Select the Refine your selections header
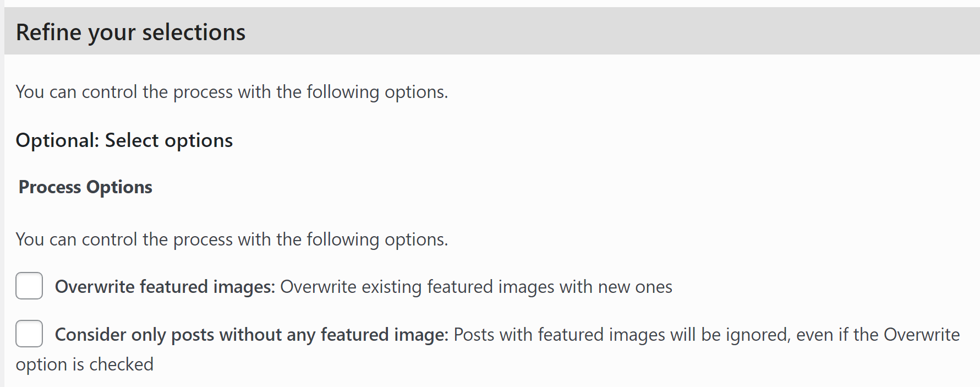This screenshot has width=980, height=387. tap(130, 32)
